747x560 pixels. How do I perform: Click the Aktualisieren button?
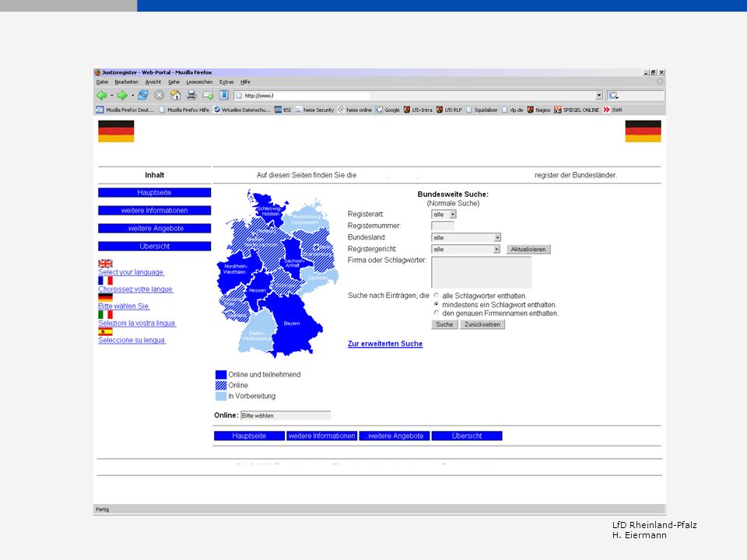pos(528,249)
